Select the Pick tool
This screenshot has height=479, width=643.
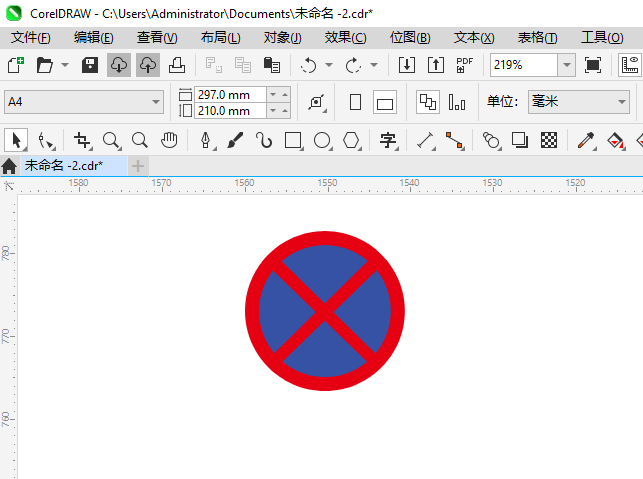[x=16, y=140]
